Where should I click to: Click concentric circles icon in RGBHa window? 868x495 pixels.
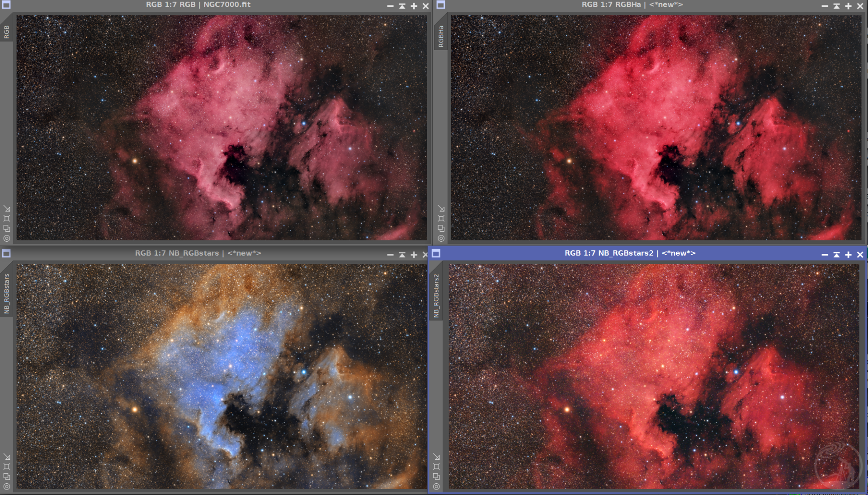point(441,238)
